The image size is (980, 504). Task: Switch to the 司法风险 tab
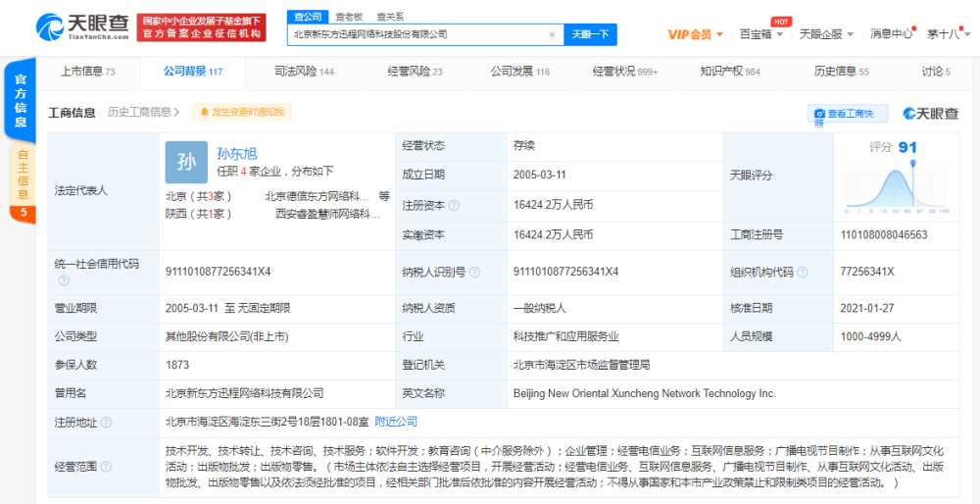[x=305, y=72]
